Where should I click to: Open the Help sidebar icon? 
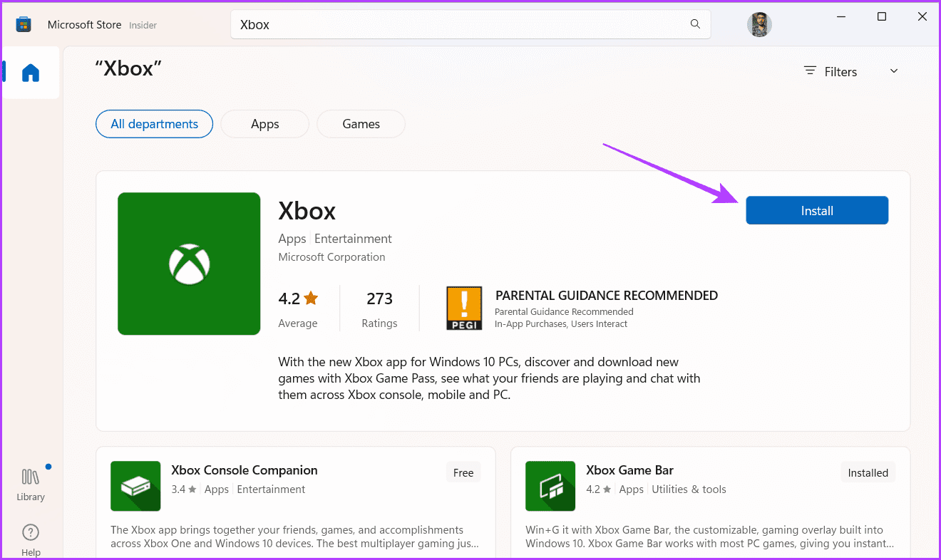pyautogui.click(x=31, y=539)
